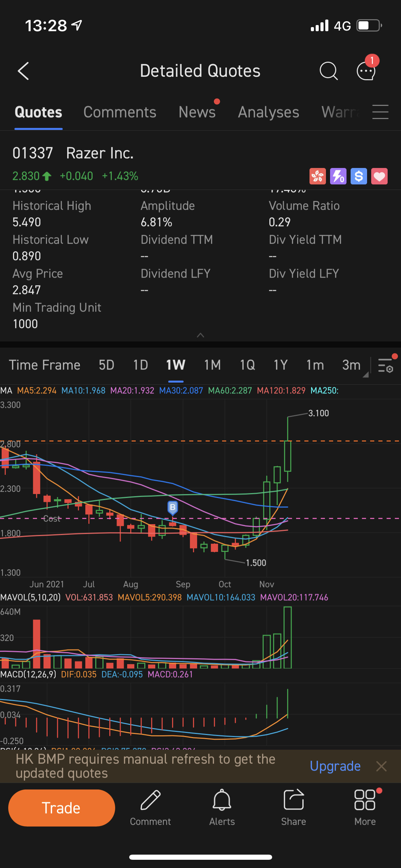The height and width of the screenshot is (868, 401).
Task: Switch to the Analyses tab
Action: tap(269, 112)
